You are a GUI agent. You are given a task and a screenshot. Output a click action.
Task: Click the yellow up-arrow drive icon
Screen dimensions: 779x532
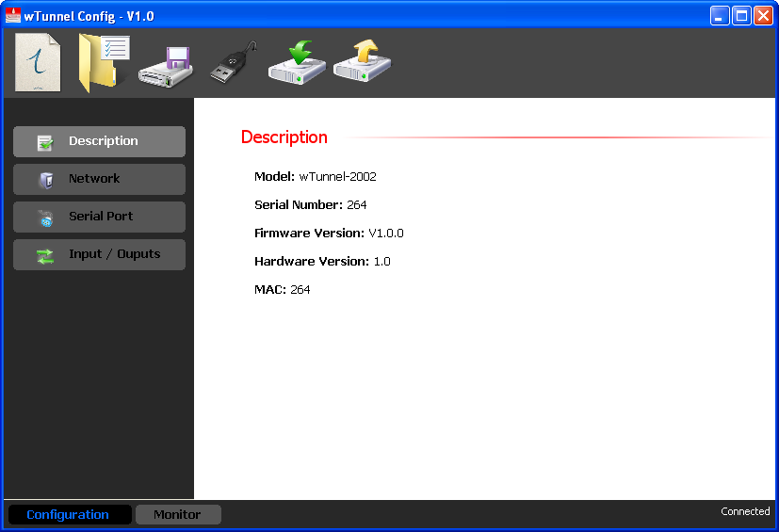click(x=362, y=63)
